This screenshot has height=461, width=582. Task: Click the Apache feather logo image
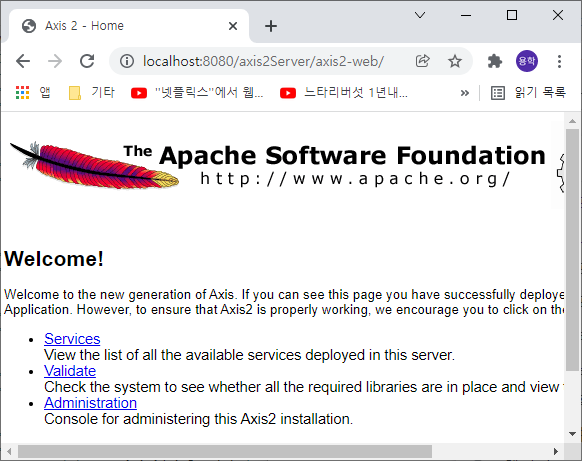tap(94, 165)
